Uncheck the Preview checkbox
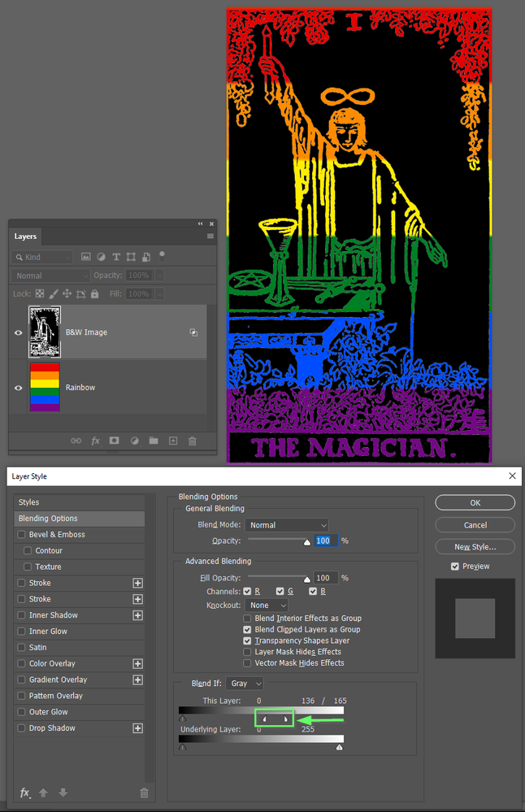The width and height of the screenshot is (525, 812). [x=455, y=567]
